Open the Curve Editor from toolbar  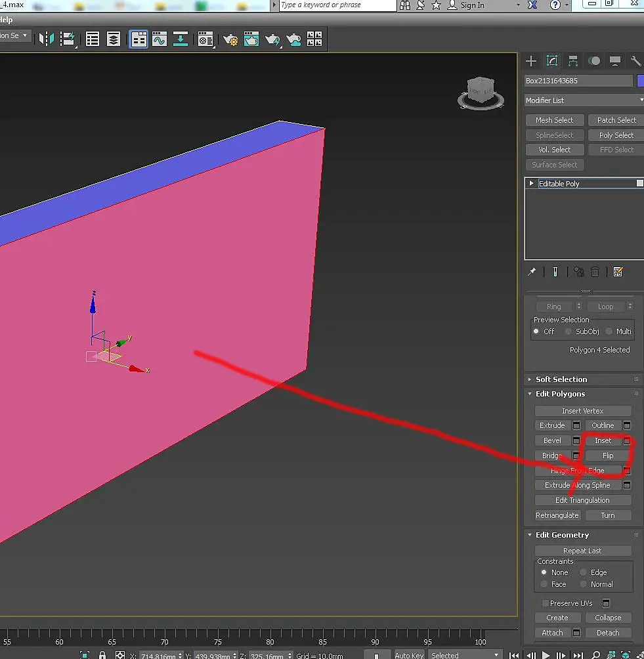[160, 39]
